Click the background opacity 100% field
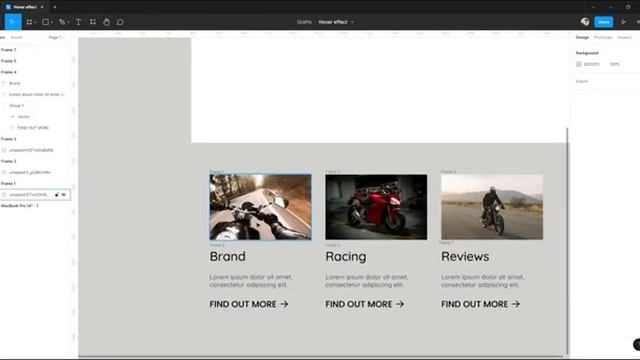The image size is (640, 360). point(614,64)
